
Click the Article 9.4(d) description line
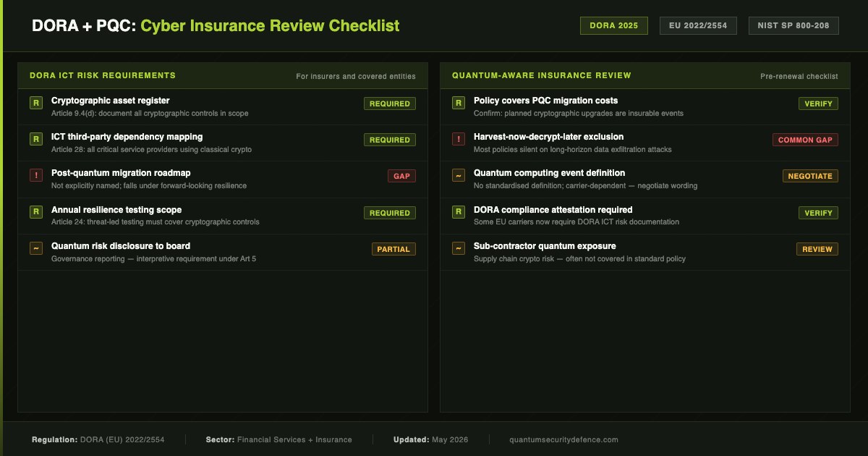point(150,114)
